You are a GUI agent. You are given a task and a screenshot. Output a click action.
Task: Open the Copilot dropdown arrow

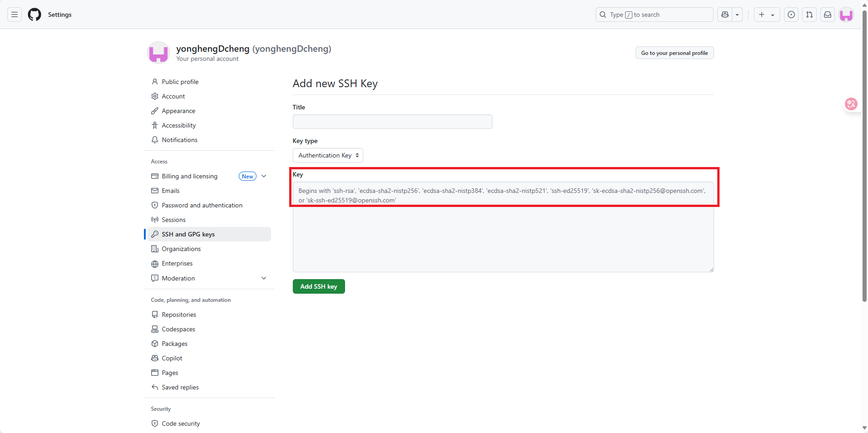[737, 15]
